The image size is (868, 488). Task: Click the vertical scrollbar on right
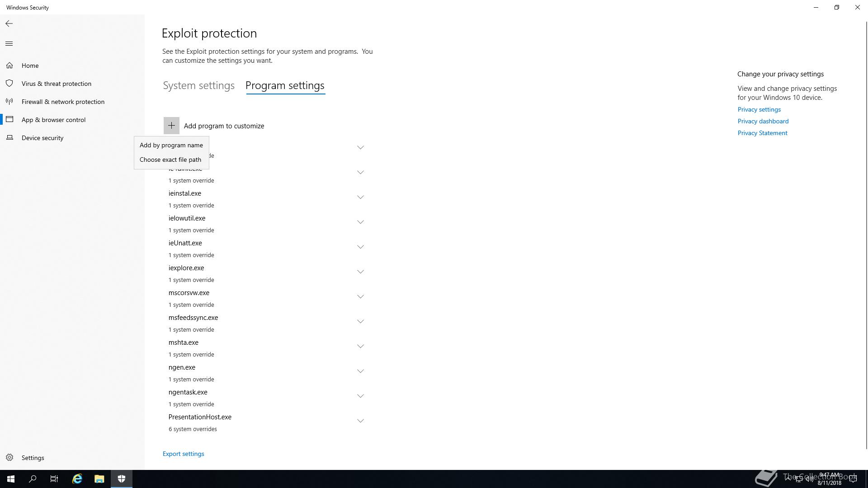click(866, 235)
